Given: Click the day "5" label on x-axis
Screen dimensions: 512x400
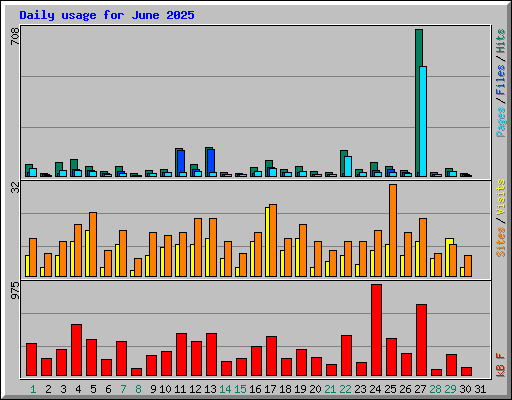Looking at the screenshot, I should click(x=93, y=389).
